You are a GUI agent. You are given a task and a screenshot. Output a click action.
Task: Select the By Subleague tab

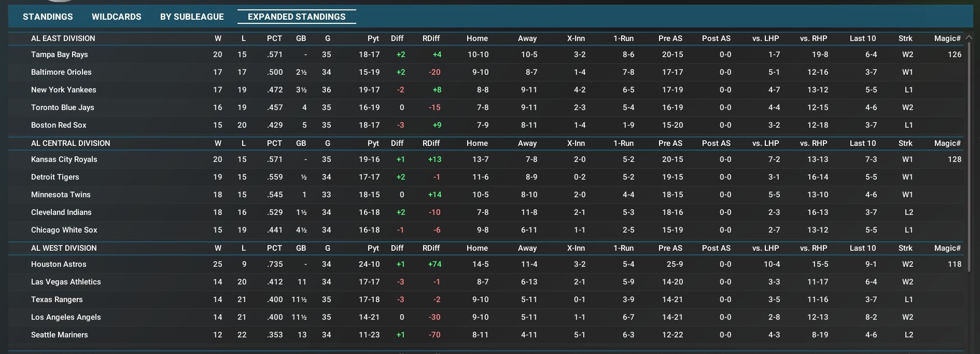coord(192,17)
